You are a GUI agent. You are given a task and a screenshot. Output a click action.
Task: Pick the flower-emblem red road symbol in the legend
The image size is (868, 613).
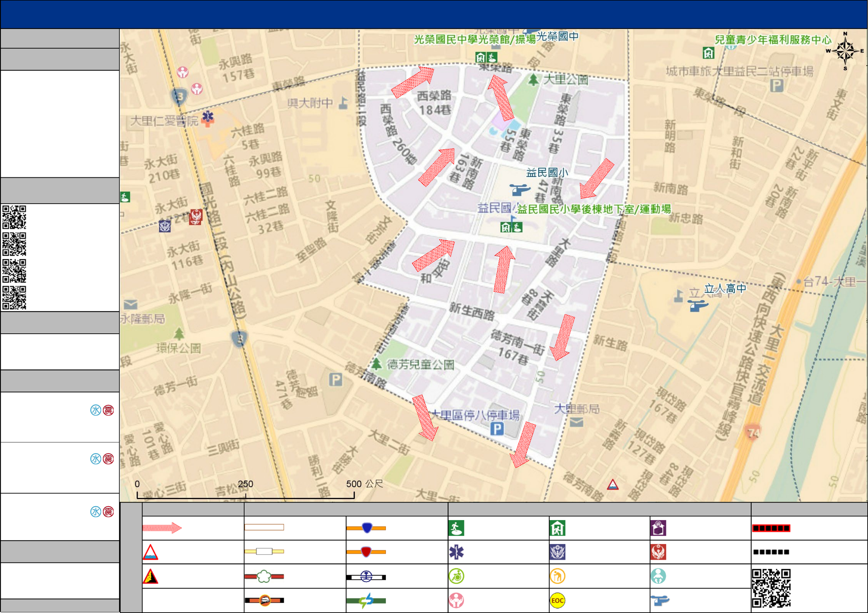click(264, 576)
